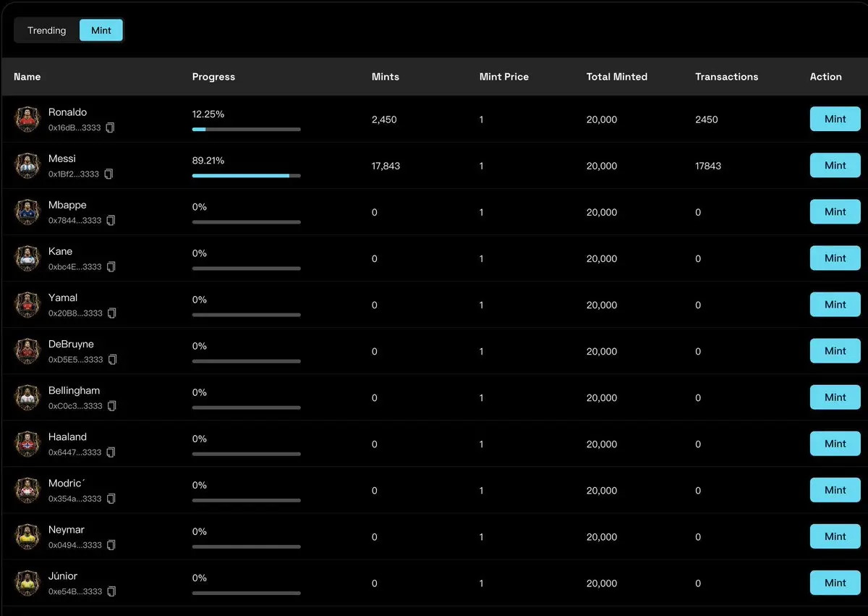Viewport: 868px width, 616px height.
Task: Mint the Yamal token
Action: [835, 305]
